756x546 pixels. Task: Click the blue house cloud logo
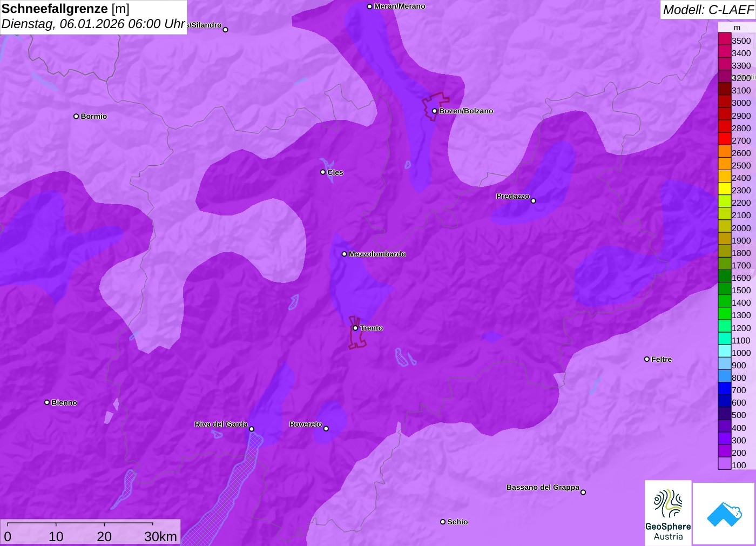[x=724, y=514]
